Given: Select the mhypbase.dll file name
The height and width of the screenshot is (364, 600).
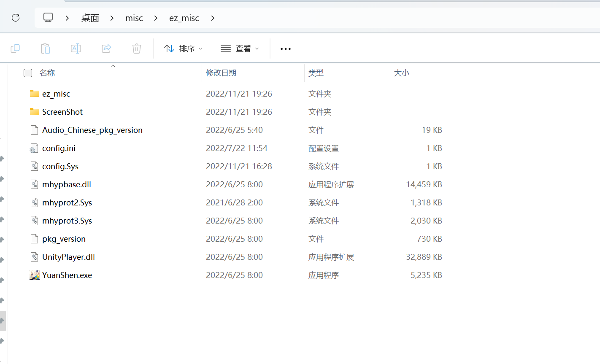Looking at the screenshot, I should click(x=67, y=184).
